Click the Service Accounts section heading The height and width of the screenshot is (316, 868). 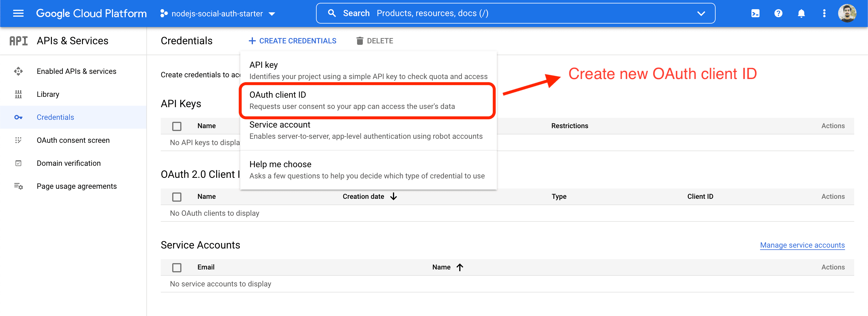click(x=200, y=245)
